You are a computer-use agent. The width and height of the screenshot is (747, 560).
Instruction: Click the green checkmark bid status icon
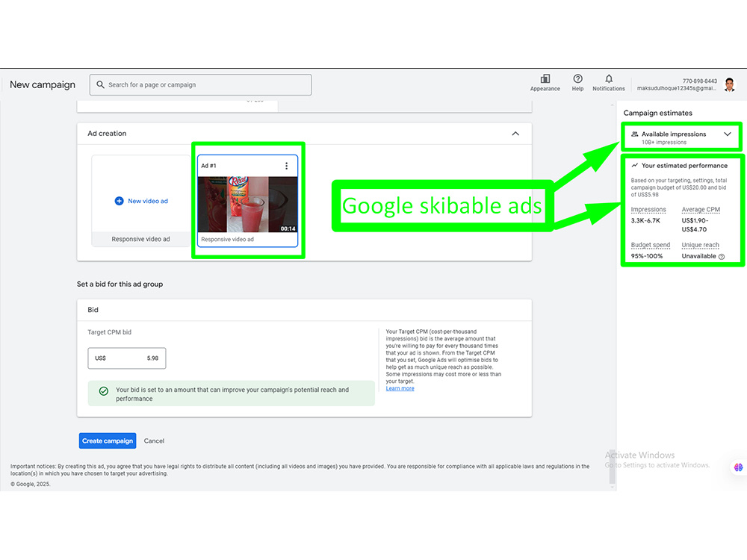pyautogui.click(x=103, y=391)
